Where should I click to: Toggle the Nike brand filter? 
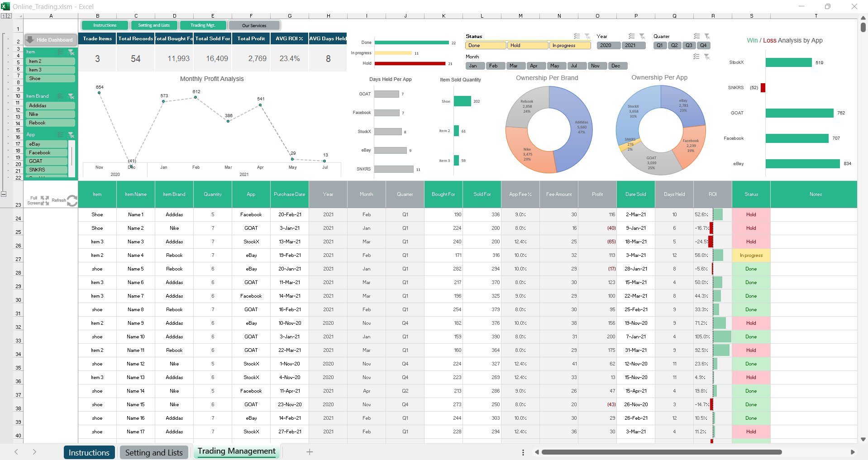(x=50, y=114)
